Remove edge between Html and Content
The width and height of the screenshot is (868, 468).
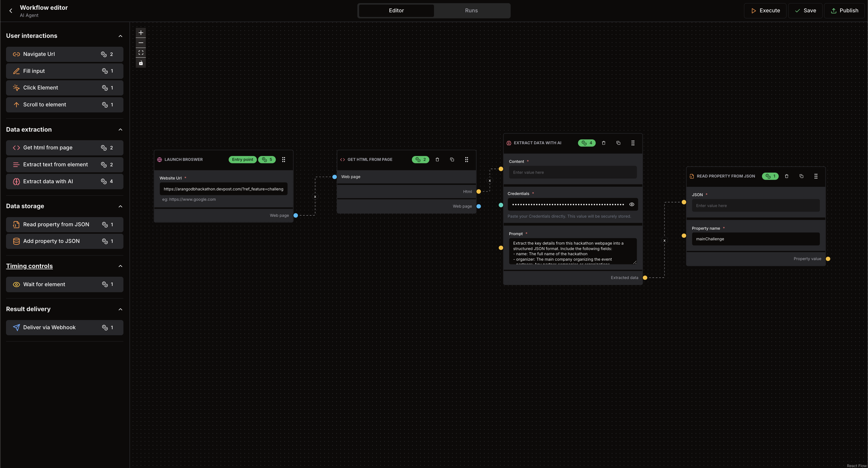pos(490,181)
